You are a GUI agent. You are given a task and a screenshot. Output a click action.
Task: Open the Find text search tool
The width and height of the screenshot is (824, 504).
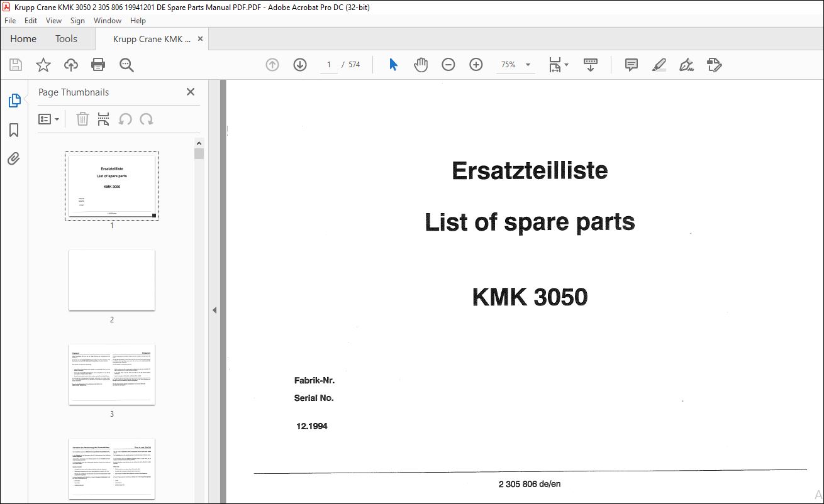126,65
